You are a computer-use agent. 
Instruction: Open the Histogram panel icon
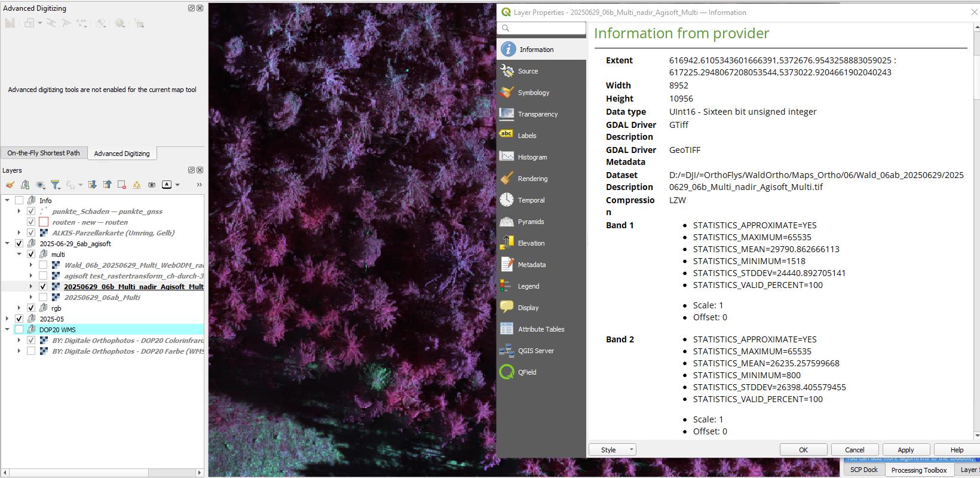pyautogui.click(x=507, y=157)
